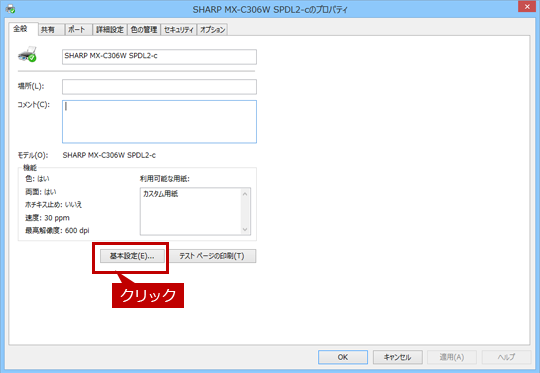Screen dimensions: 540x373
Task: Select the 色の管理 tab
Action: click(x=144, y=30)
